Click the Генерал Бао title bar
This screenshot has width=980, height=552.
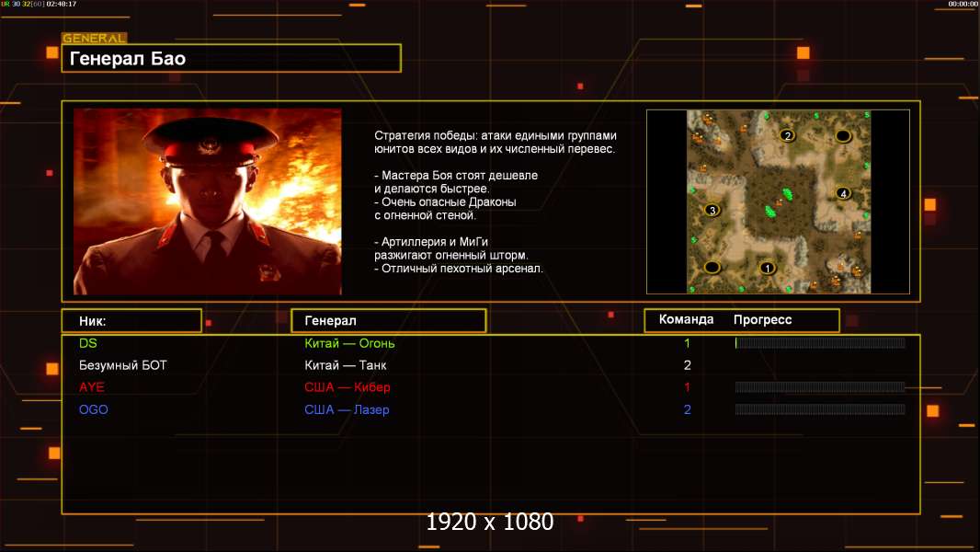(232, 58)
